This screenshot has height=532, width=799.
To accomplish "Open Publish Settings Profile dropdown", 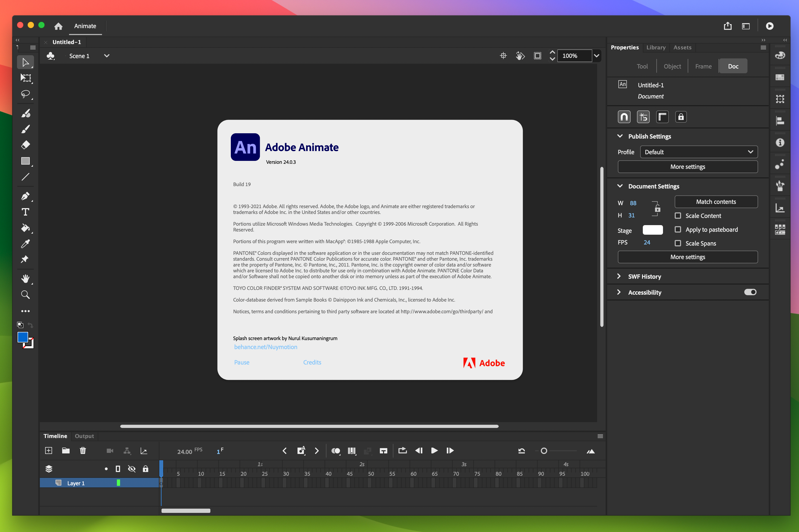I will (699, 151).
